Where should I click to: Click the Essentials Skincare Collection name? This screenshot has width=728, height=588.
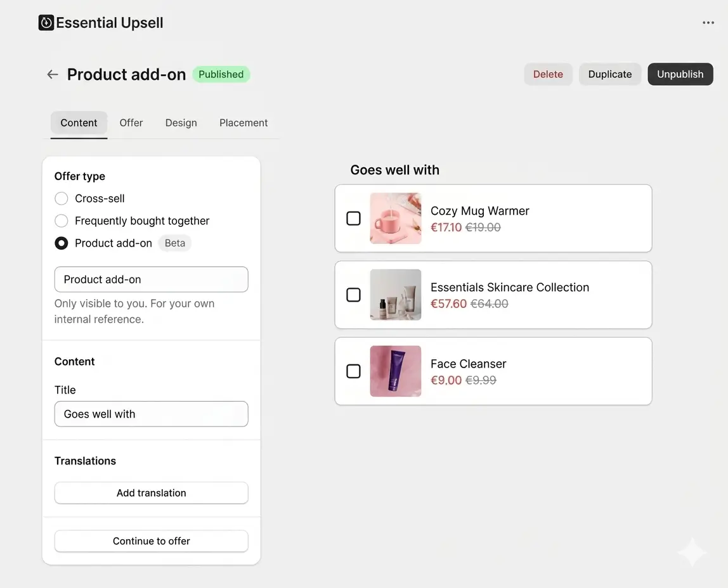pyautogui.click(x=510, y=288)
